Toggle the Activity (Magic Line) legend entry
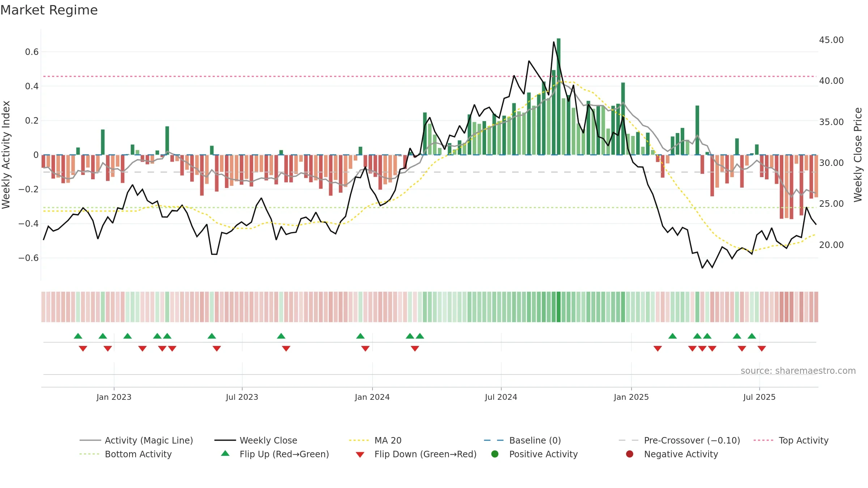 (x=136, y=440)
